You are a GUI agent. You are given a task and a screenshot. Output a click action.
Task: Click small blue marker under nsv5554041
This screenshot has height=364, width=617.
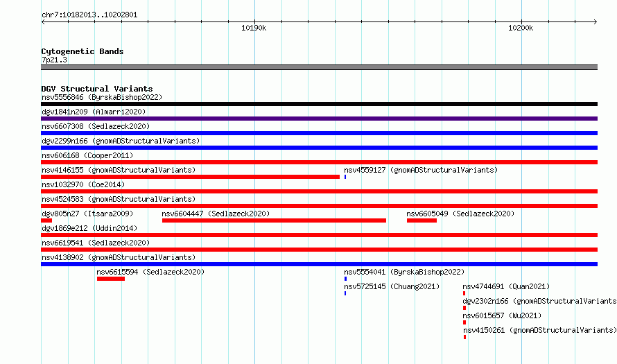(345, 279)
